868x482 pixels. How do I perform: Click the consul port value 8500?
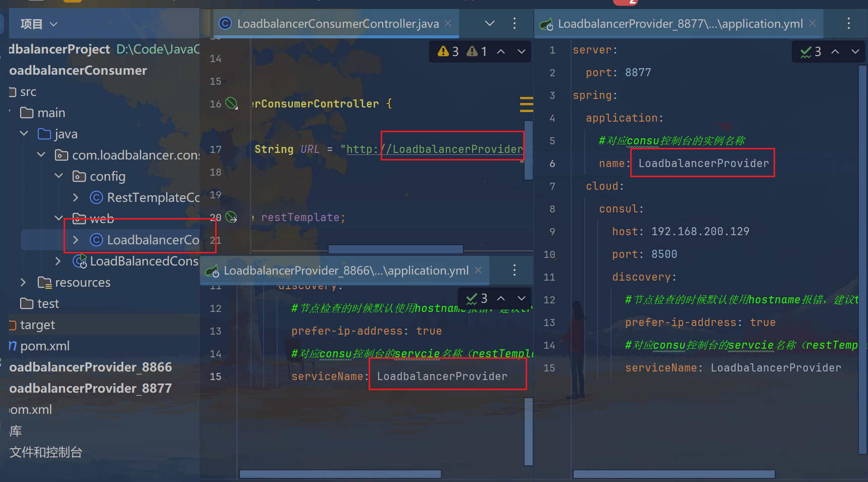pyautogui.click(x=664, y=254)
